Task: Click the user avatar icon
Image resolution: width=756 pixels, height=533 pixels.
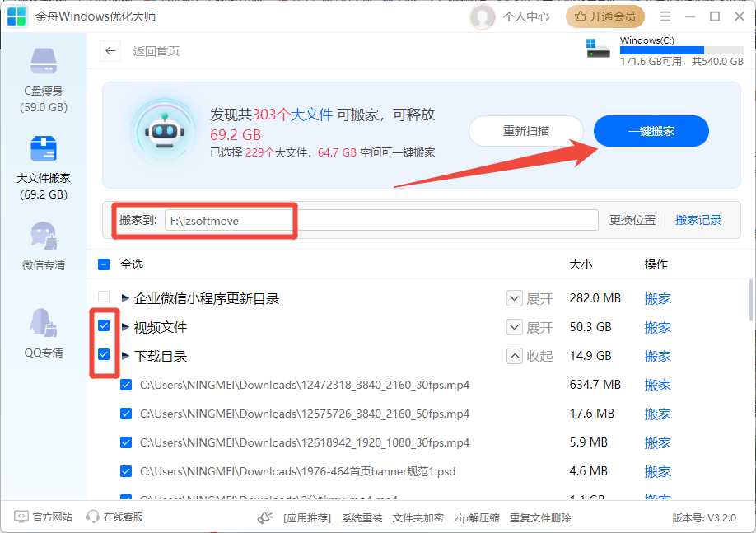Action: click(482, 16)
